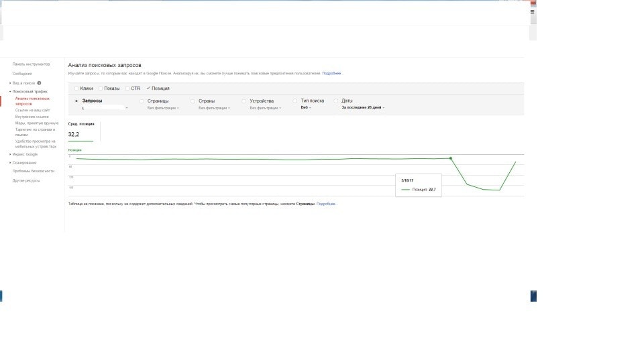Open the За последние 28 дней date dropdown
Screen dimensions: 644x362
tap(363, 108)
